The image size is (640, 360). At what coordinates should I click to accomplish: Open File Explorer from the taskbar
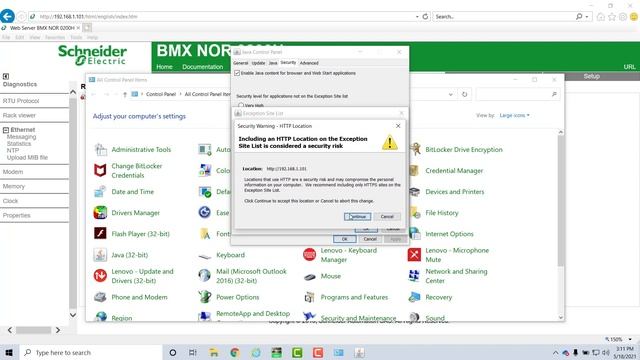pos(213,352)
